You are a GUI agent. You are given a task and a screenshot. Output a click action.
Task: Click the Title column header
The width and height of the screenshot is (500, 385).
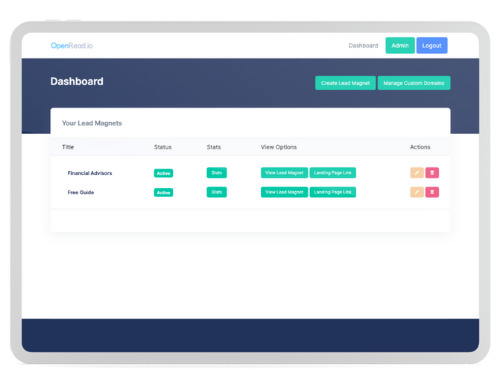[x=68, y=147]
